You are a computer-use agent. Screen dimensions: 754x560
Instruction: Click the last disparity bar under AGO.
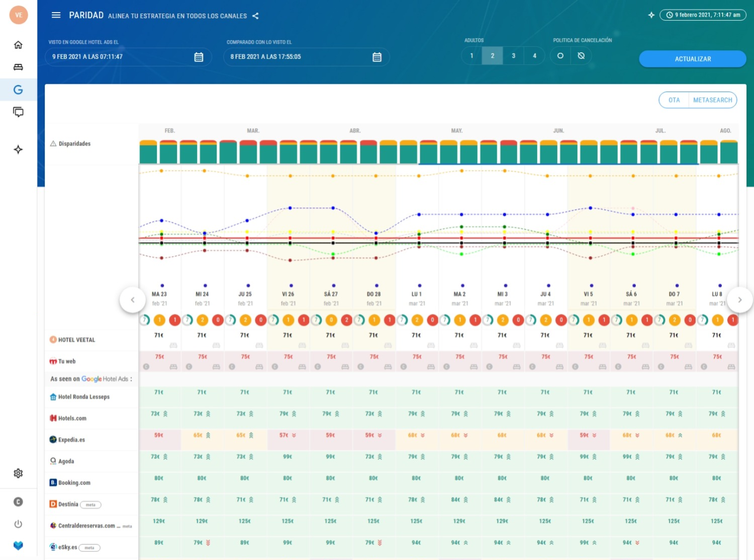tap(729, 152)
